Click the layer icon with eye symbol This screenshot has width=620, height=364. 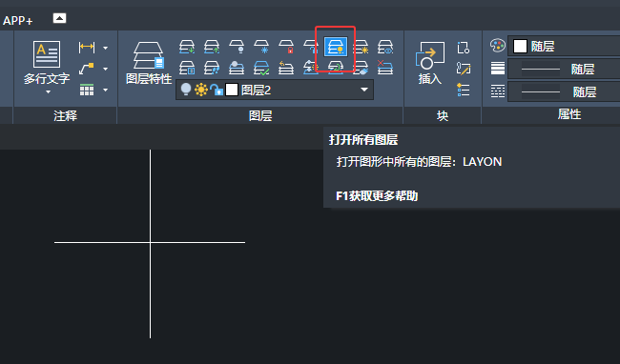[385, 47]
